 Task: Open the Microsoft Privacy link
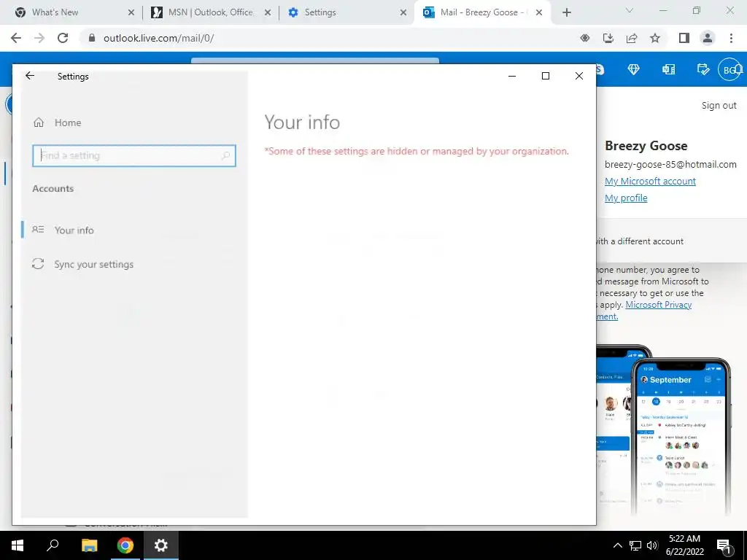[x=659, y=304]
